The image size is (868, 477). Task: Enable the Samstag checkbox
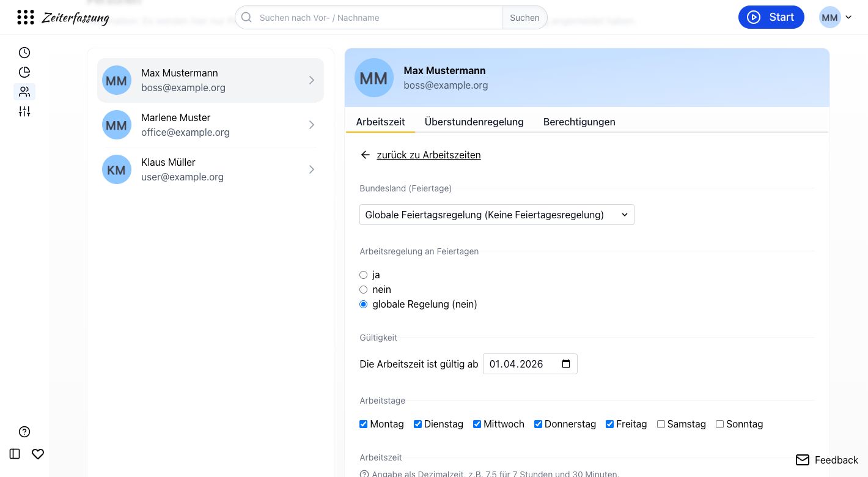click(x=661, y=424)
